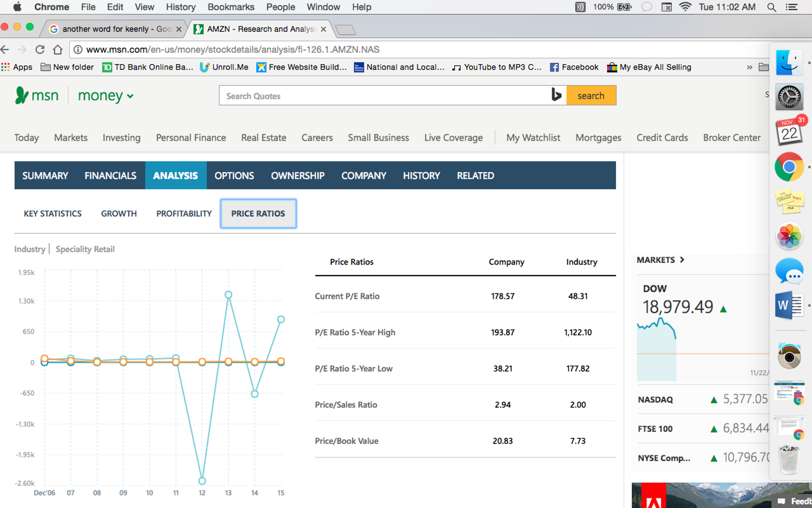Viewport: 812px width, 508px height.
Task: Open the View menu
Action: pos(144,7)
